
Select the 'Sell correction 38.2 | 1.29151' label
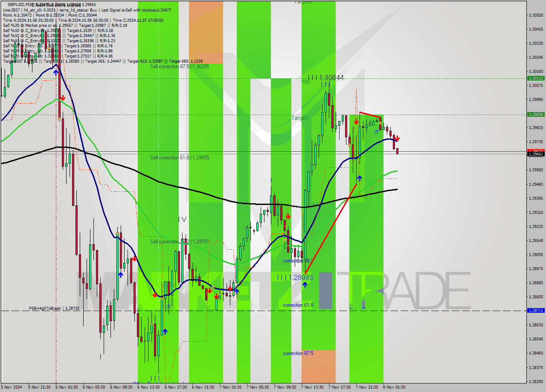(x=180, y=242)
